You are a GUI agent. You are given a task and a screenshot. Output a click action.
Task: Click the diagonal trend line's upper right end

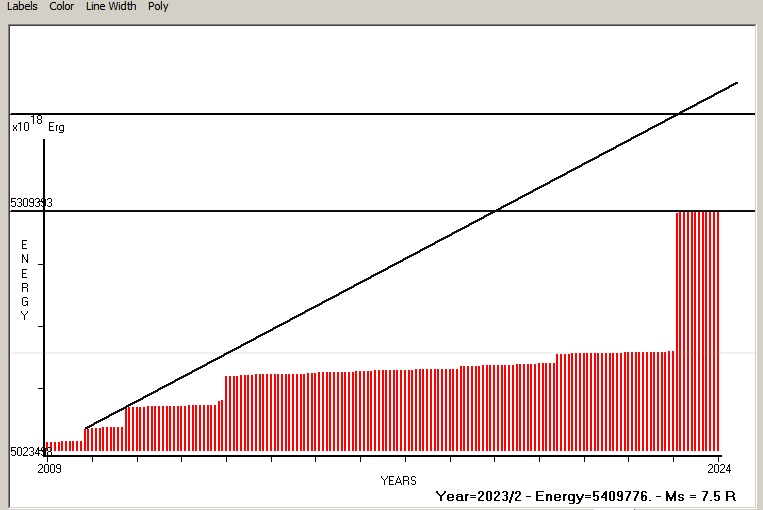734,84
